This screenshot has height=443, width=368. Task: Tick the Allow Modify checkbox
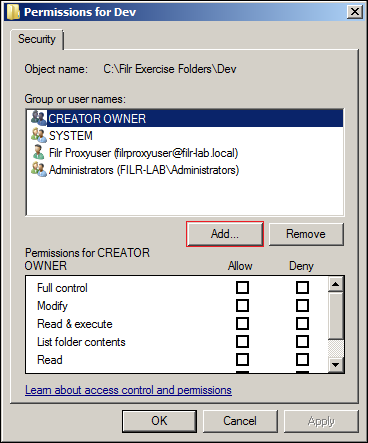pos(242,305)
